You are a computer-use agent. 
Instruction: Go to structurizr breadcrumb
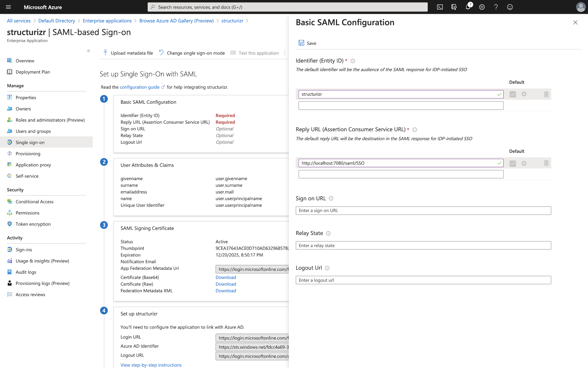[232, 21]
